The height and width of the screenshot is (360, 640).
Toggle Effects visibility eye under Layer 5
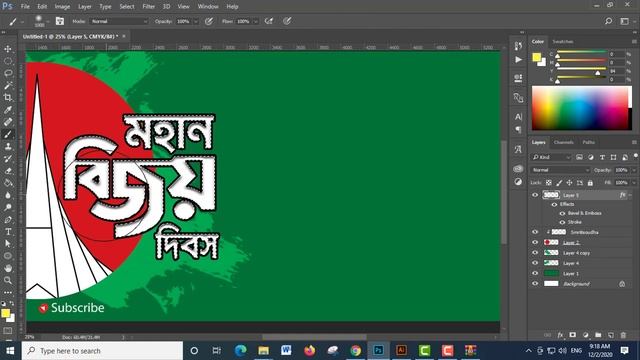554,204
